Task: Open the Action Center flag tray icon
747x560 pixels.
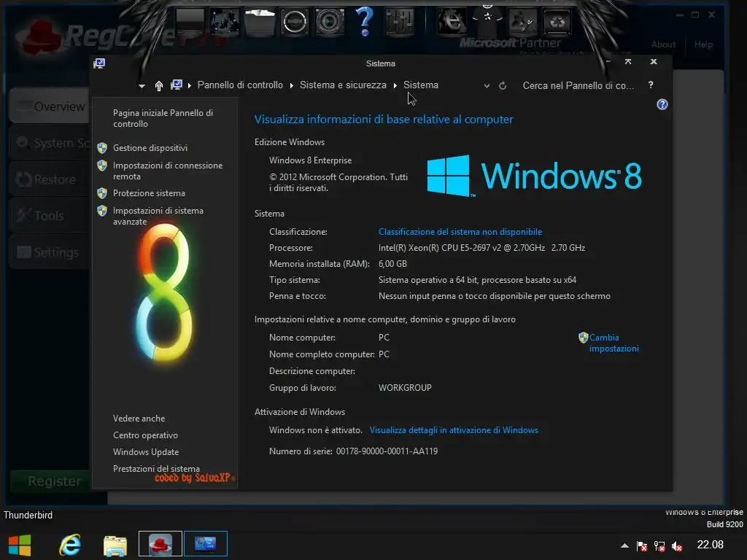Action: tap(642, 546)
